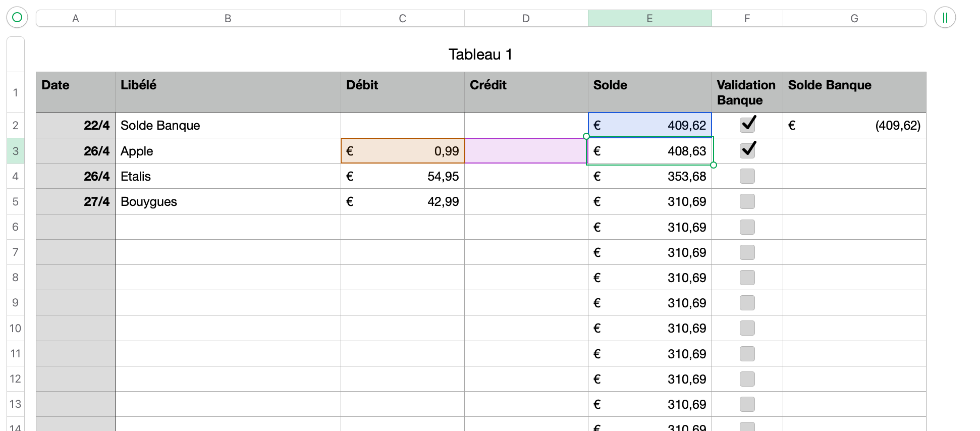The image size is (980, 431).
Task: Uncheck the Solde Banque row validation checkbox
Action: pyautogui.click(x=747, y=125)
